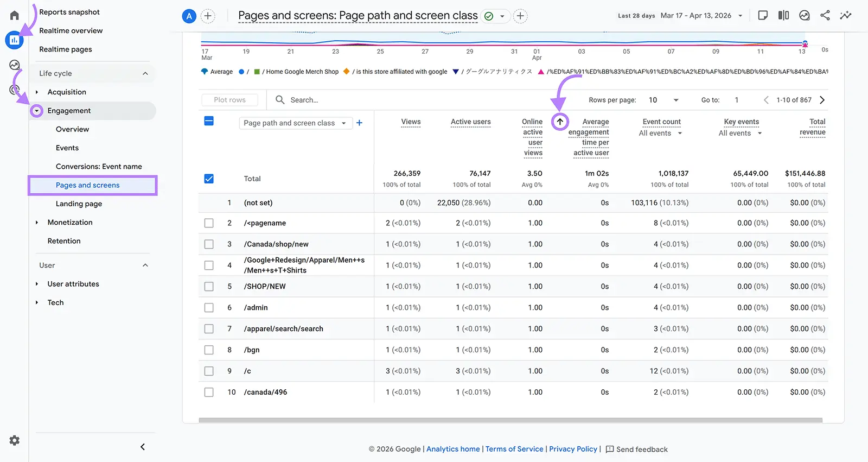
Task: Expand the Monetization group
Action: (37, 223)
